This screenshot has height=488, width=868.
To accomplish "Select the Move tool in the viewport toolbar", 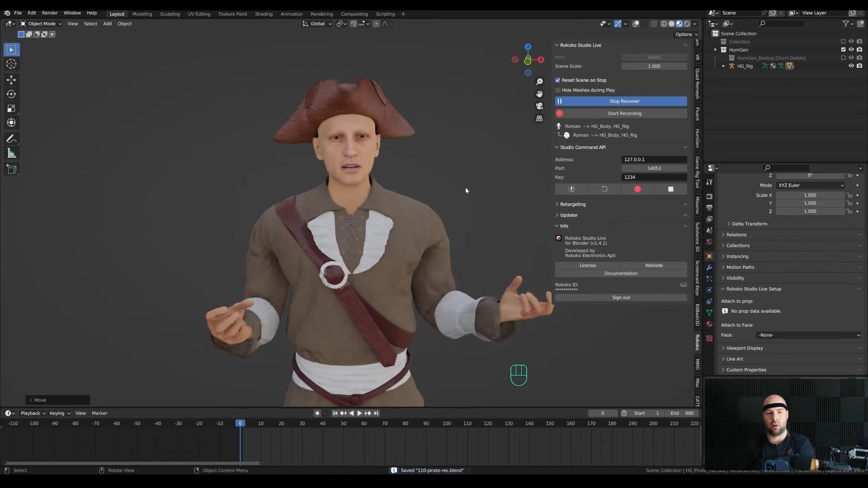I will [x=11, y=80].
